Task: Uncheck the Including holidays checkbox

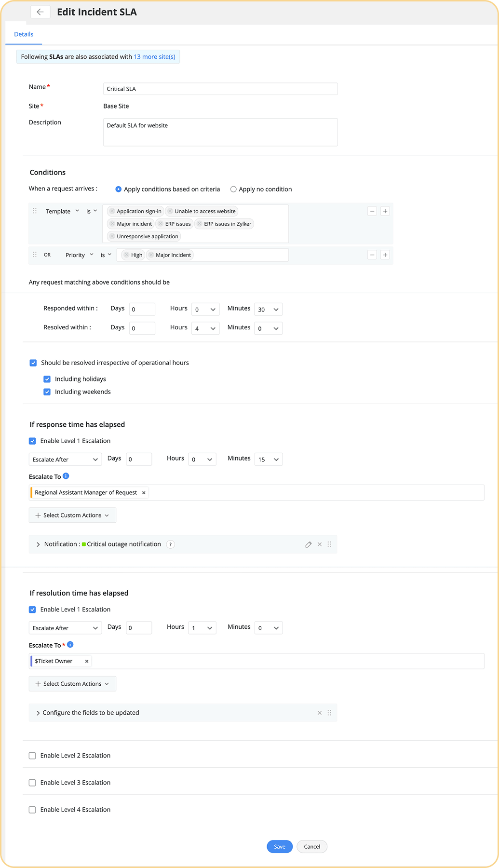Action: click(47, 379)
